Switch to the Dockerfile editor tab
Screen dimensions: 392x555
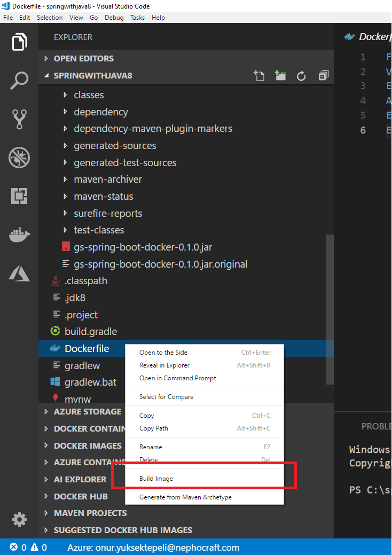point(369,37)
